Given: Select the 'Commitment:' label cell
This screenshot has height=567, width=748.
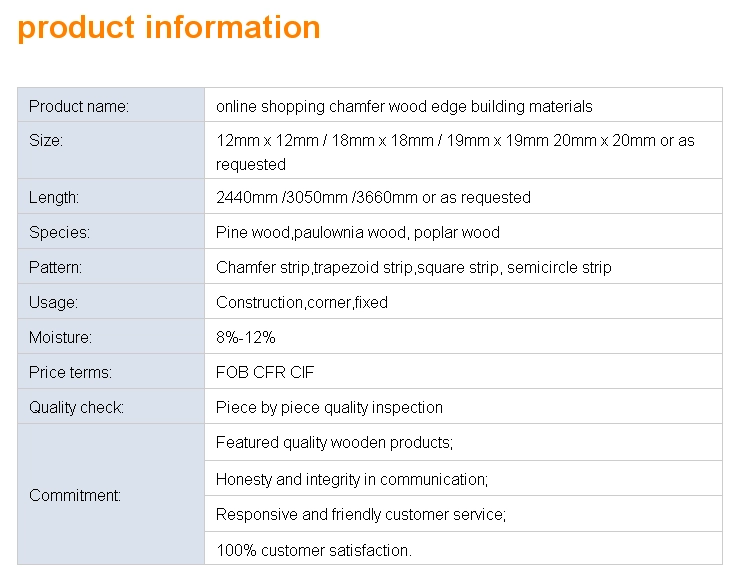Looking at the screenshot, I should point(111,494).
